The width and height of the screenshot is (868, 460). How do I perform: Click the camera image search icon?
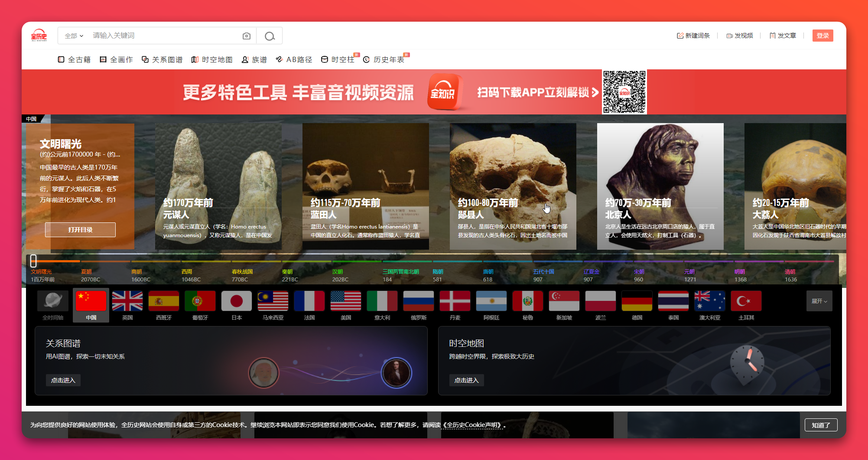click(246, 36)
